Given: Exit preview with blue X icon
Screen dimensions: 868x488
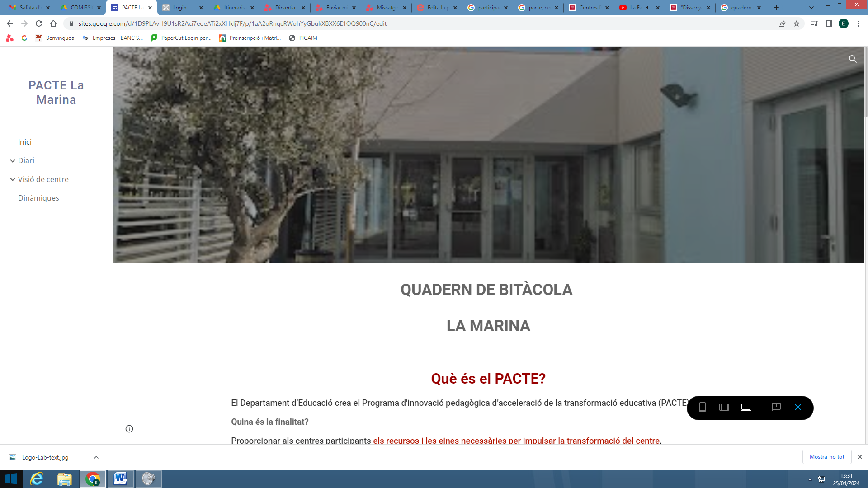Looking at the screenshot, I should coord(797,407).
